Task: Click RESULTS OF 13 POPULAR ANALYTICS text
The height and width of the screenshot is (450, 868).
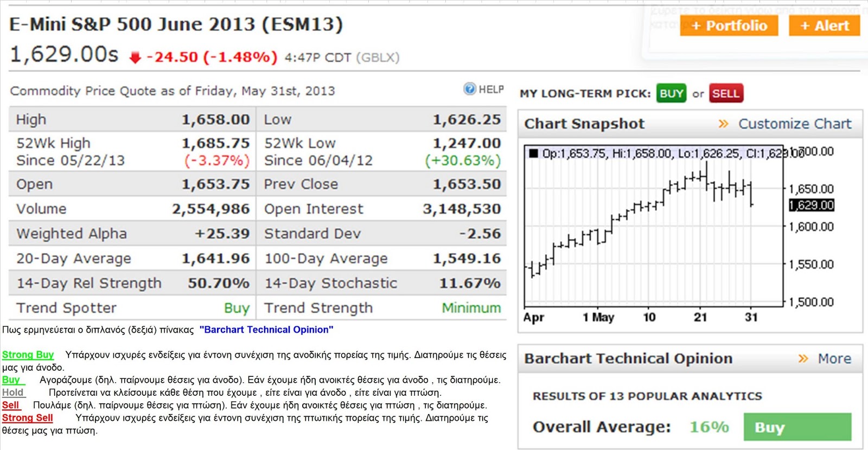Action: 647,396
